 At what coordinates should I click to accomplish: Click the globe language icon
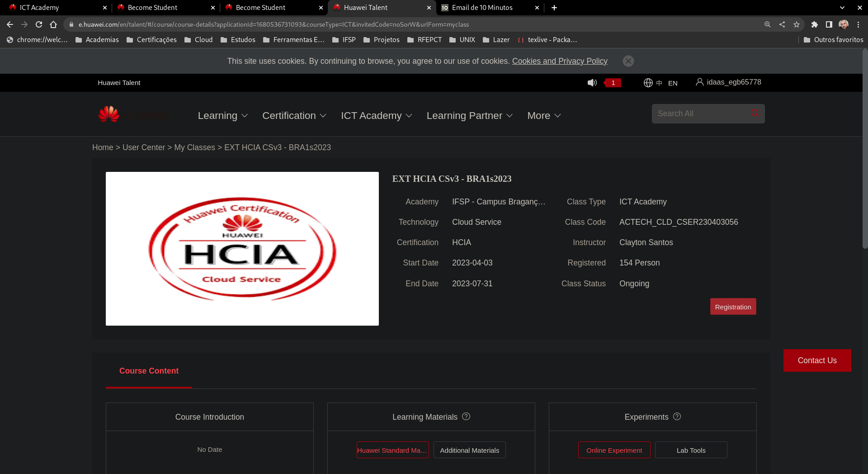click(648, 83)
